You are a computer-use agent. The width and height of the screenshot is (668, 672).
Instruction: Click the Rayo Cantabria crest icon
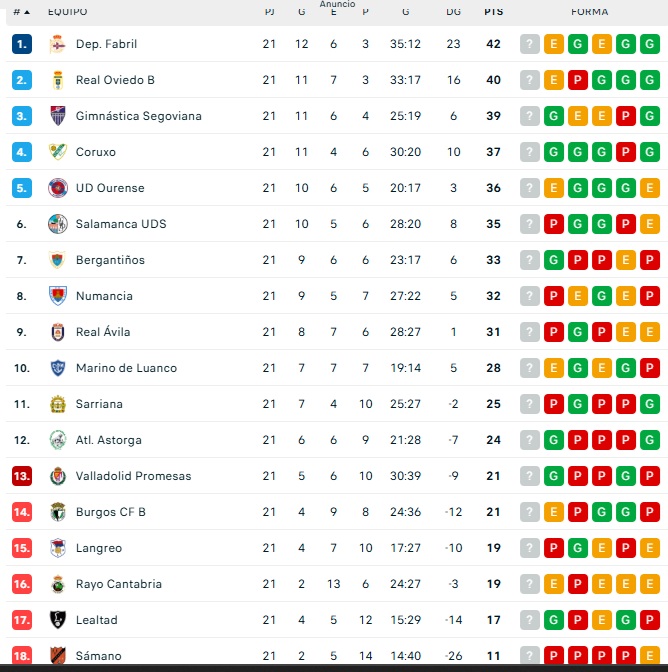(57, 584)
